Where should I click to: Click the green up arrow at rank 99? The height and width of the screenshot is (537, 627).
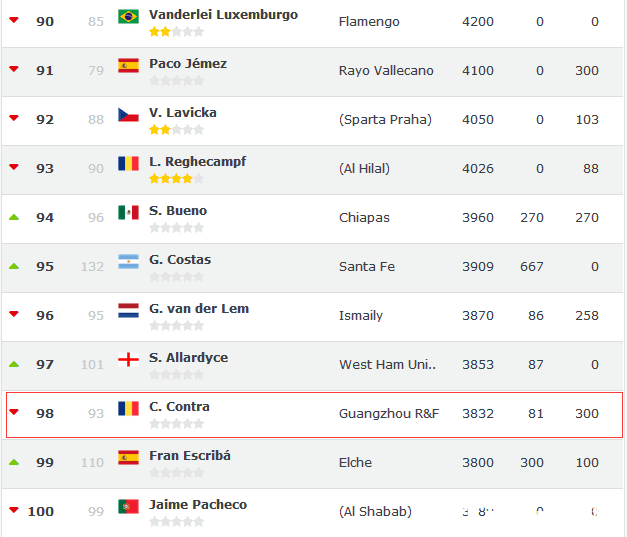click(14, 462)
